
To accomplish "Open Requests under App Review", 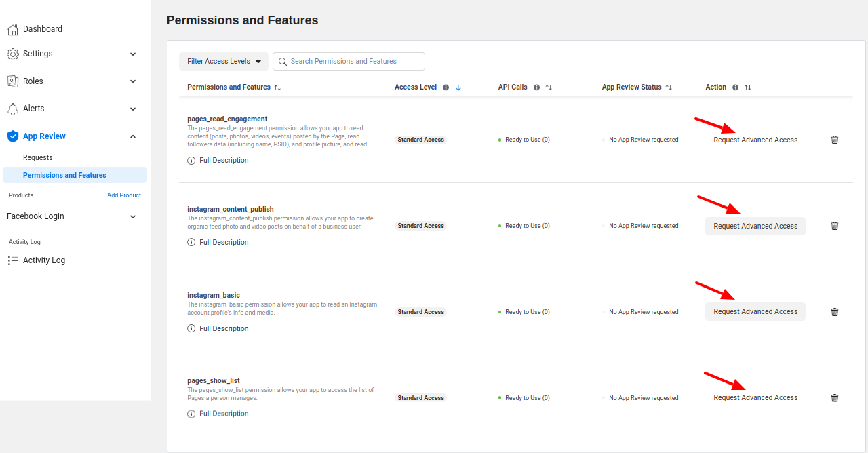I will click(38, 157).
